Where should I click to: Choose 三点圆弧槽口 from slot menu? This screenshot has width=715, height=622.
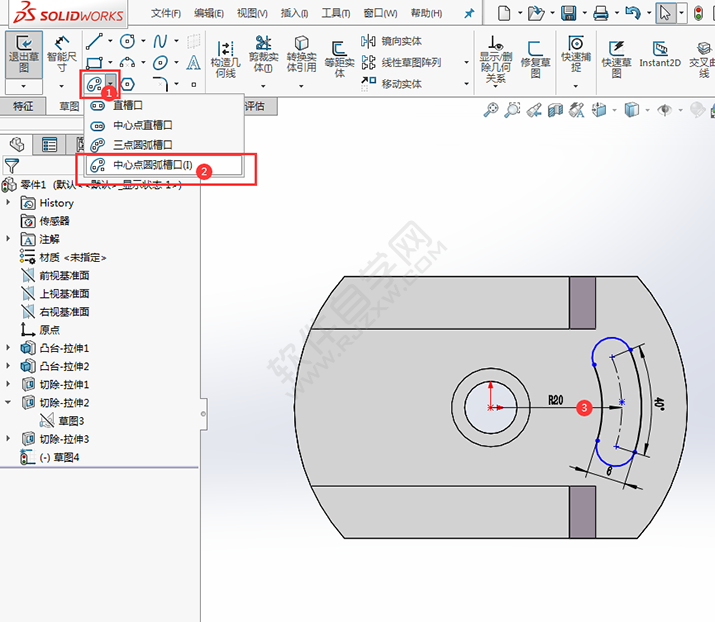click(164, 145)
